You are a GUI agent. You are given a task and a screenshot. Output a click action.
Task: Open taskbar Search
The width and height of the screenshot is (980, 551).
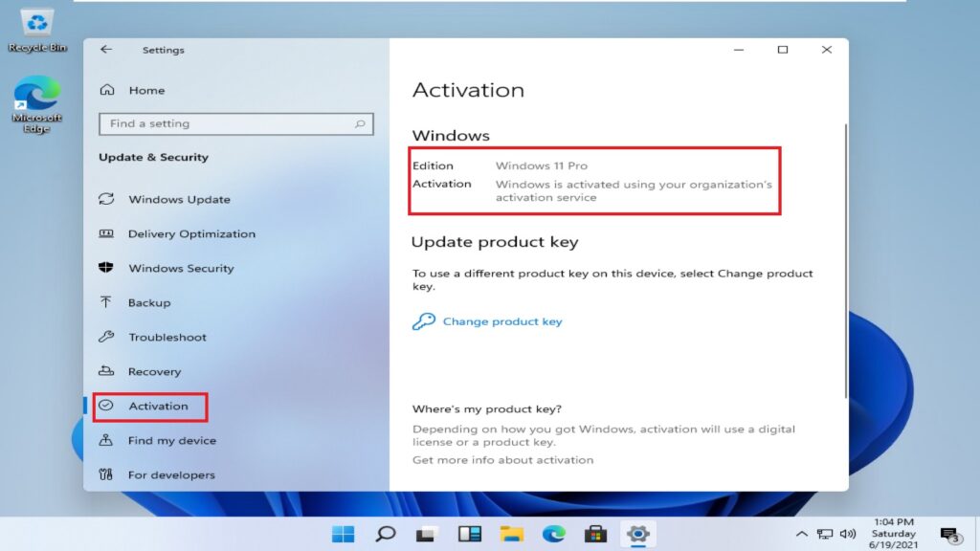click(385, 534)
